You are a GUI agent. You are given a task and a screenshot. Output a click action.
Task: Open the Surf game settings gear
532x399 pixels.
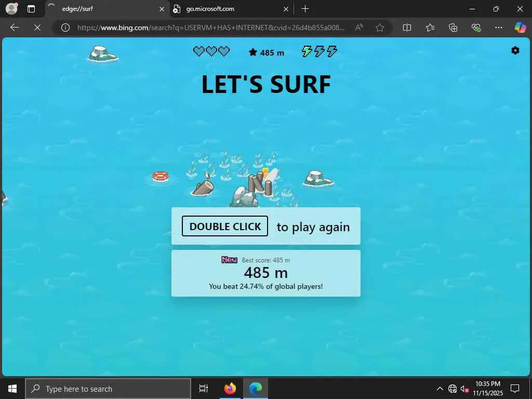[515, 50]
